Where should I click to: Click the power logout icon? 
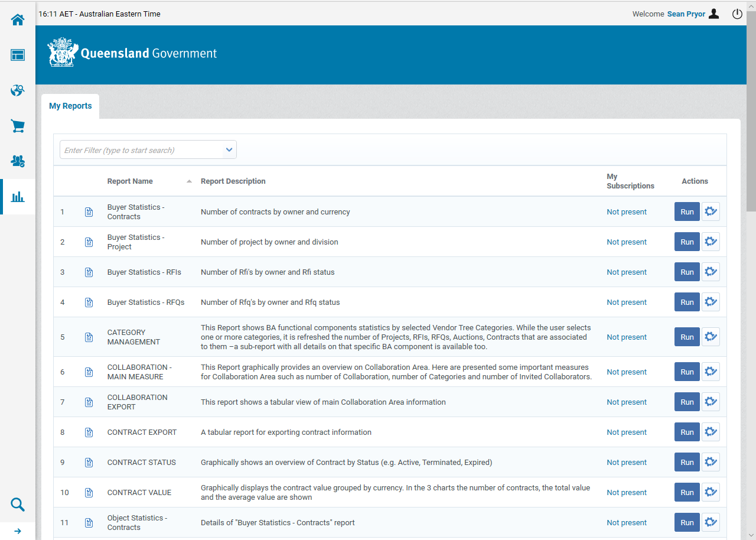click(x=737, y=14)
